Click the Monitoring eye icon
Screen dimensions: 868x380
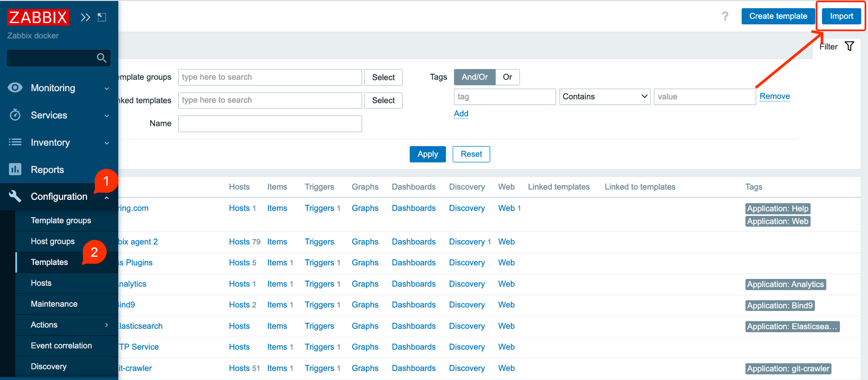15,88
